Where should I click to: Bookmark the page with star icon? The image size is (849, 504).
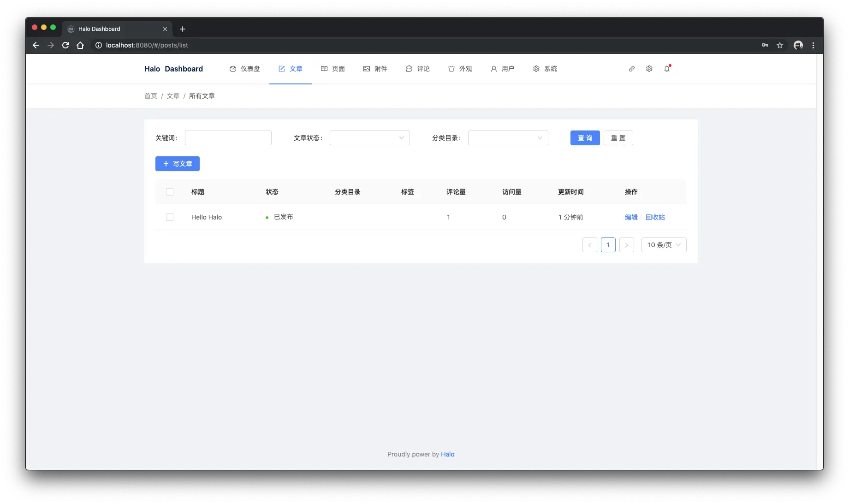(x=780, y=45)
